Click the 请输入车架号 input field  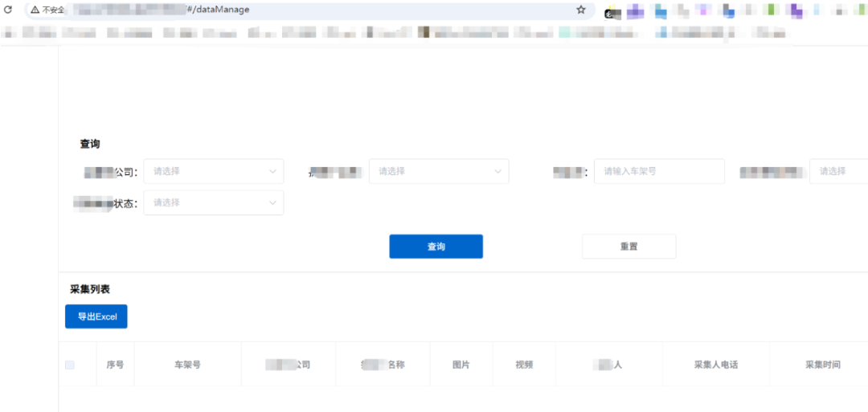[659, 171]
